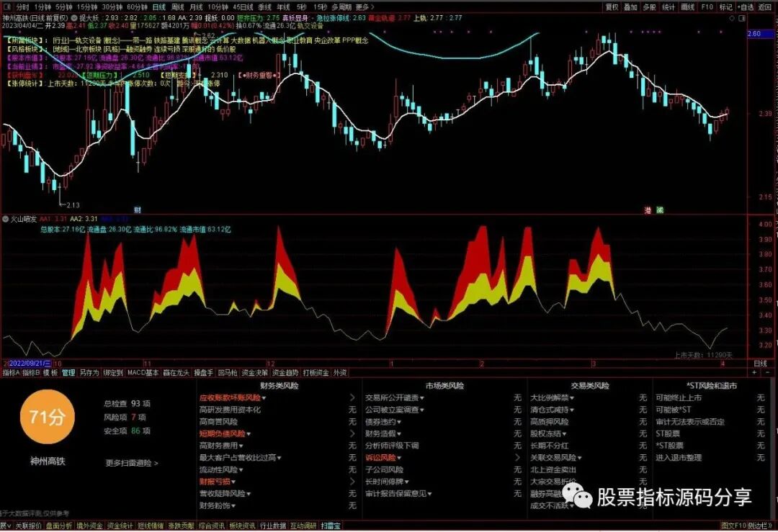Expand 流动性风险 dropdown
This screenshot has width=778, height=532.
click(x=241, y=469)
